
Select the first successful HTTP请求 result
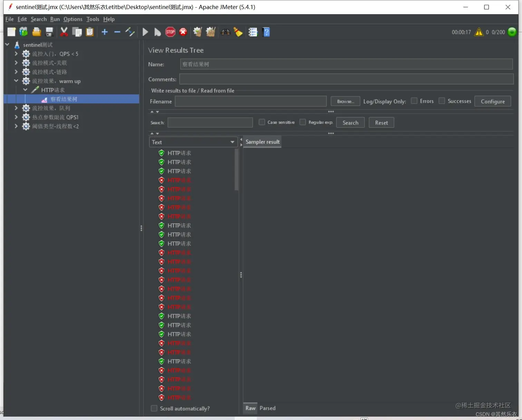[179, 153]
